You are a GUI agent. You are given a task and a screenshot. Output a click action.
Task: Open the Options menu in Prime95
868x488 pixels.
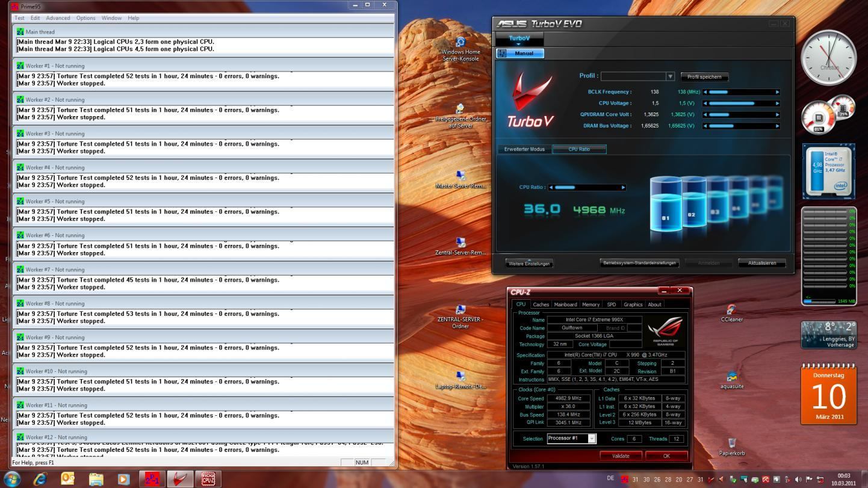[x=85, y=18]
